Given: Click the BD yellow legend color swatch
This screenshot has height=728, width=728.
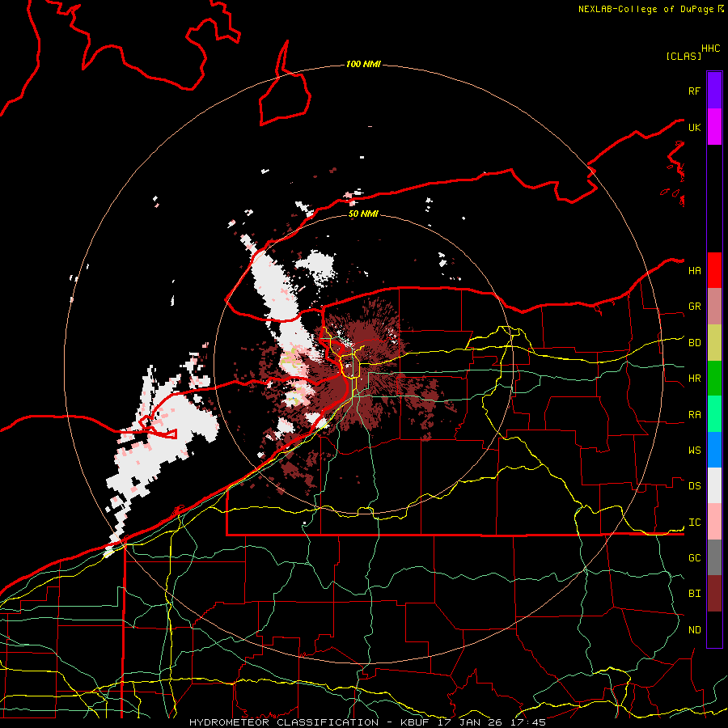Looking at the screenshot, I should (714, 343).
